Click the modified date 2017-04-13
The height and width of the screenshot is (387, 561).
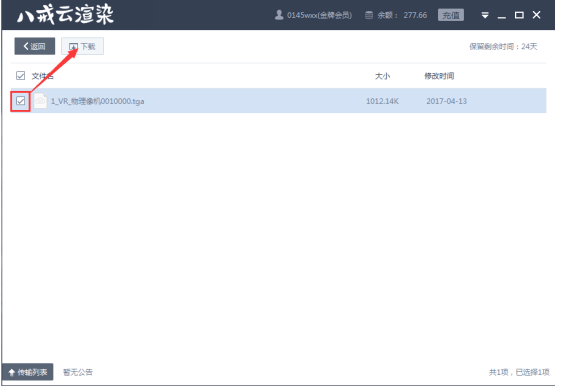447,101
